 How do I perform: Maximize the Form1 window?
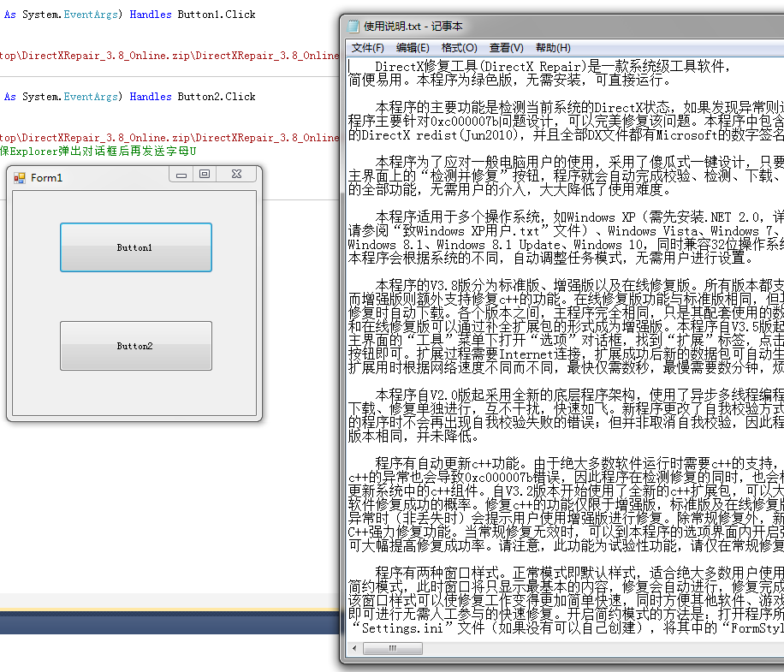point(205,174)
